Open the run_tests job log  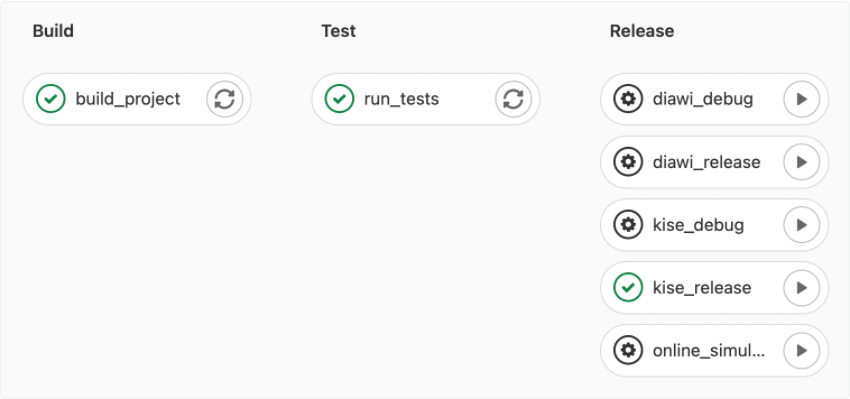pos(402,99)
